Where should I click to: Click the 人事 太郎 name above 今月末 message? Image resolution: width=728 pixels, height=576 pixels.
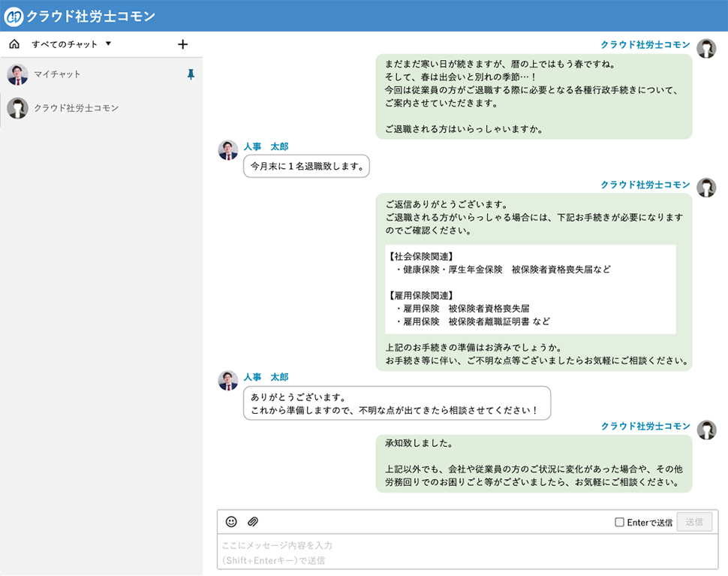click(x=266, y=146)
